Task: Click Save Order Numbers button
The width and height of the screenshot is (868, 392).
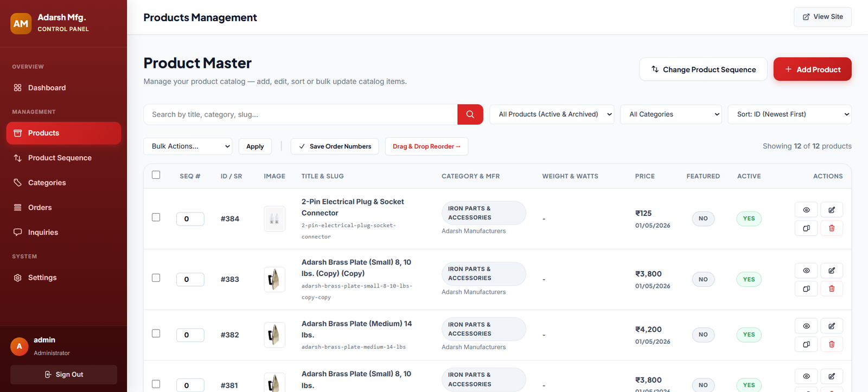Action: coord(335,146)
